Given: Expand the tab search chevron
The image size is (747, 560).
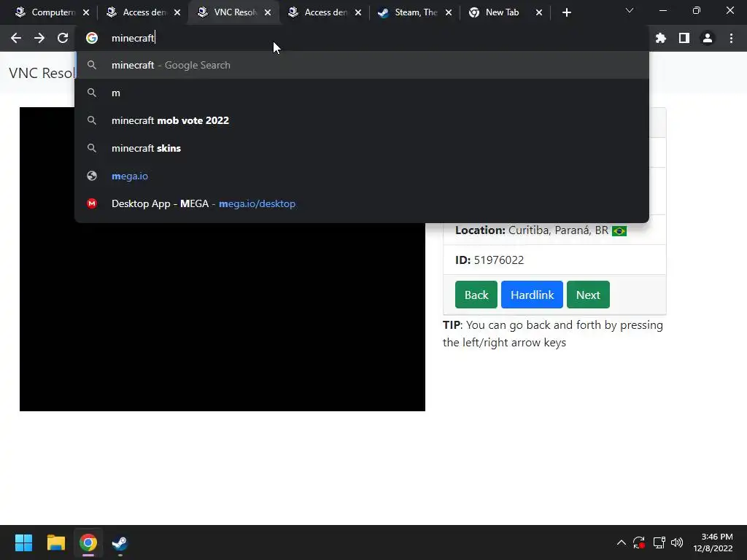Looking at the screenshot, I should pos(630,10).
